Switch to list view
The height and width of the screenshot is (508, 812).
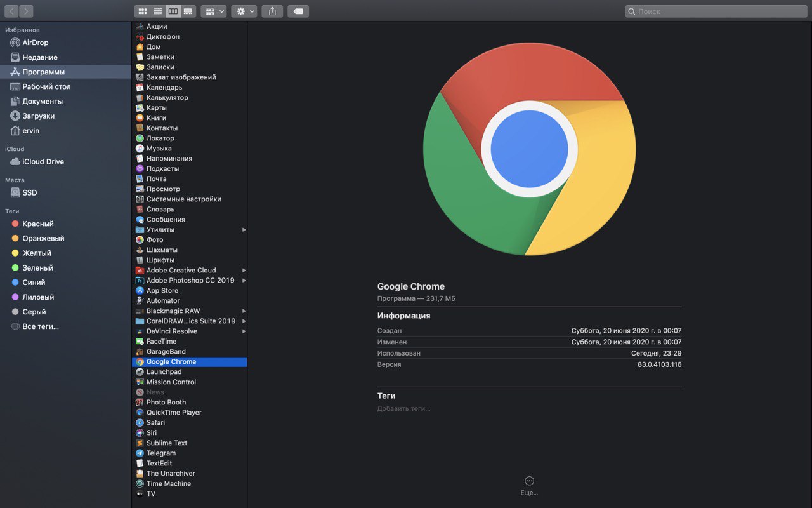157,11
